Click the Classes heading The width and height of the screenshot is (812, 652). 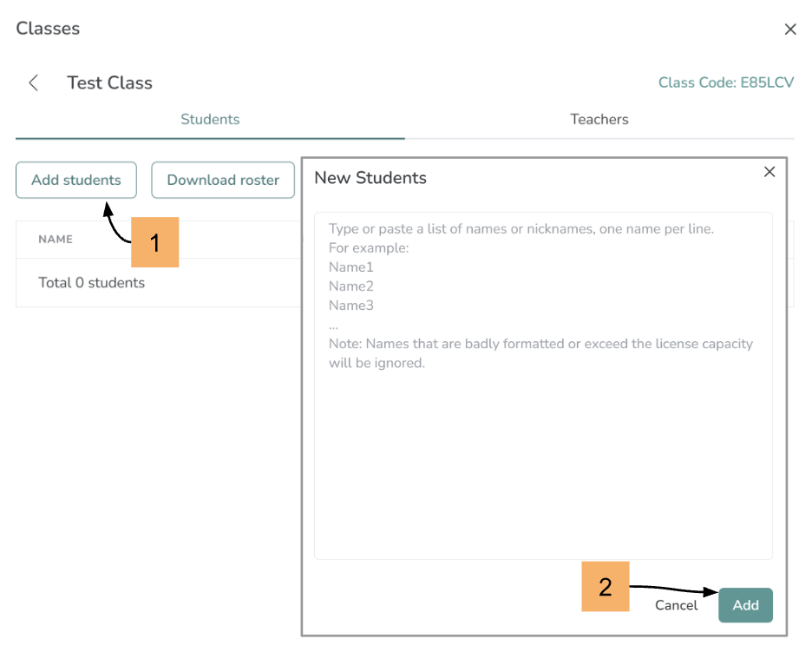point(48,29)
